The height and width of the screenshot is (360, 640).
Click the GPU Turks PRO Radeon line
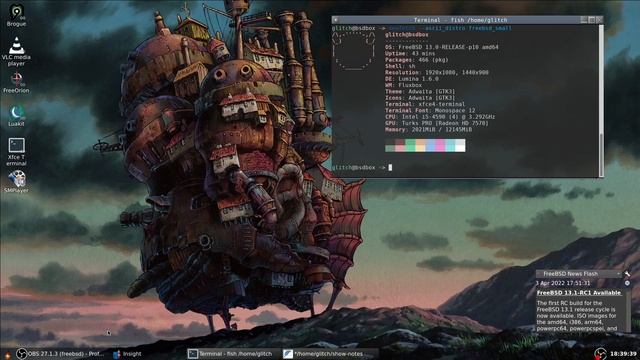(x=437, y=123)
